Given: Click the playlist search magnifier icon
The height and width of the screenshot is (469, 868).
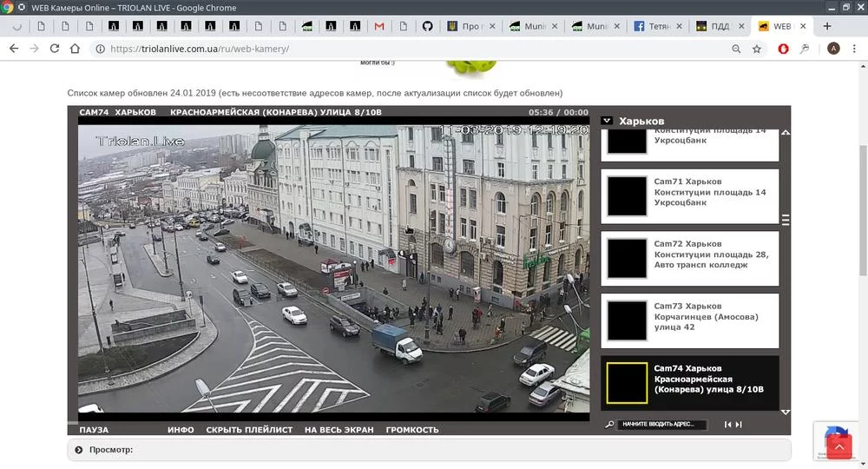Looking at the screenshot, I should click(609, 425).
